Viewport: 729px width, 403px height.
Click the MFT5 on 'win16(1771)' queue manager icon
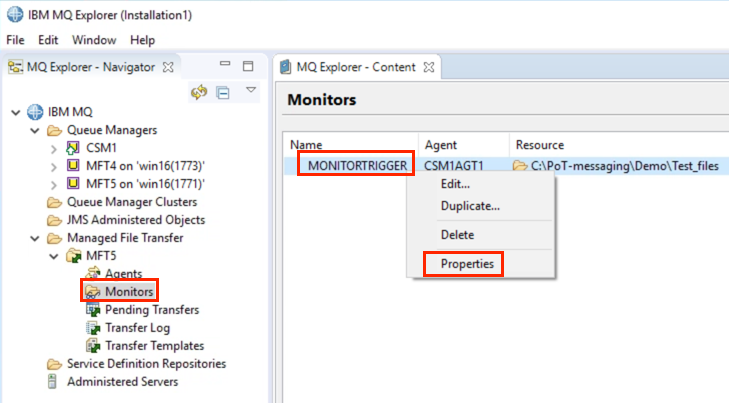(x=73, y=184)
